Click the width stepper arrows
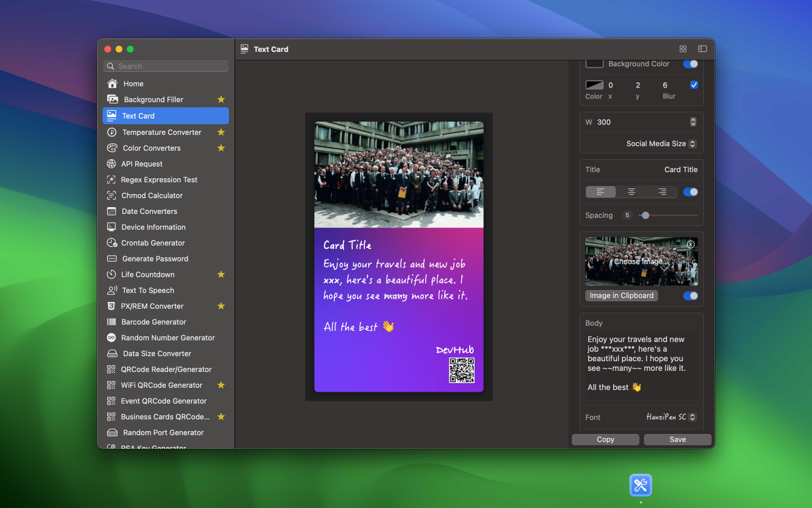 point(693,122)
